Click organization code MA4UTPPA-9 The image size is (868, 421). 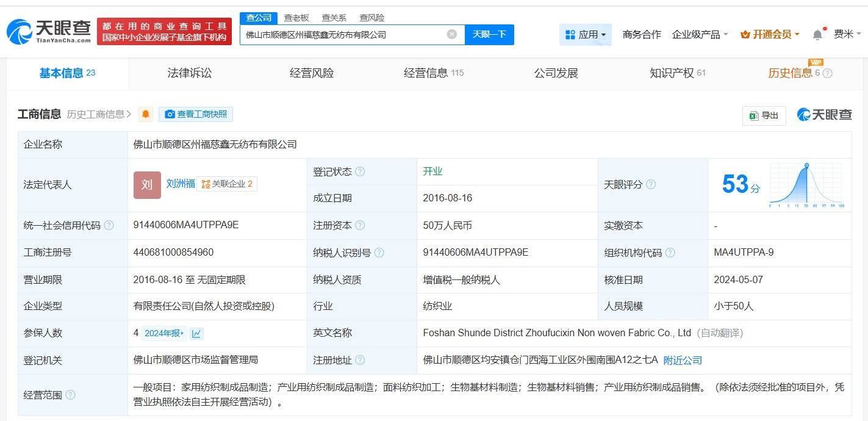point(744,253)
